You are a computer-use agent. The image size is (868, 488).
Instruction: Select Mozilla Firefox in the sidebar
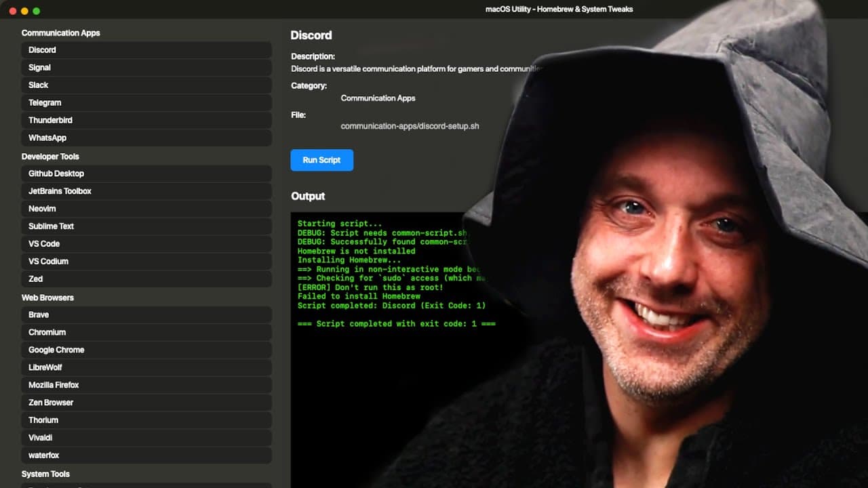(x=146, y=385)
